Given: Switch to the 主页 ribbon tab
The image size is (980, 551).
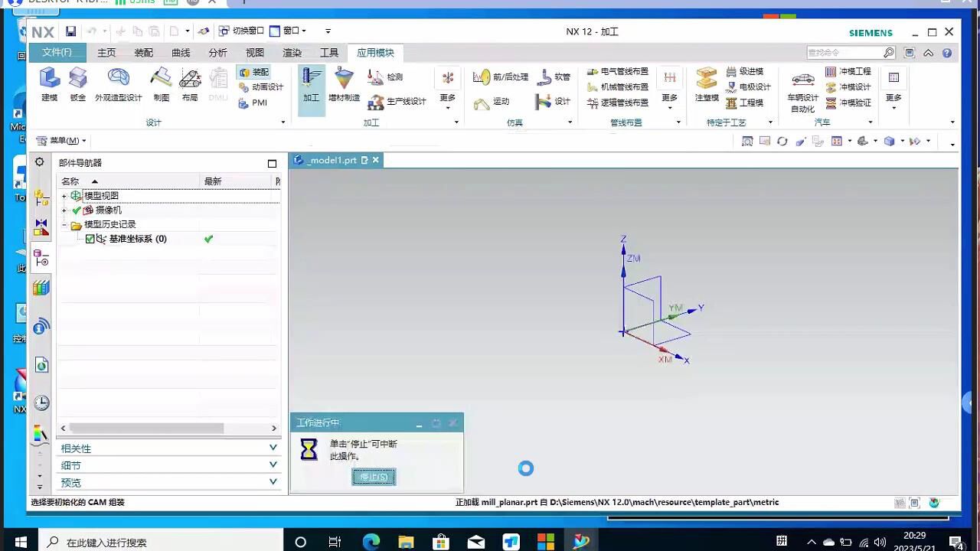Looking at the screenshot, I should (x=106, y=53).
